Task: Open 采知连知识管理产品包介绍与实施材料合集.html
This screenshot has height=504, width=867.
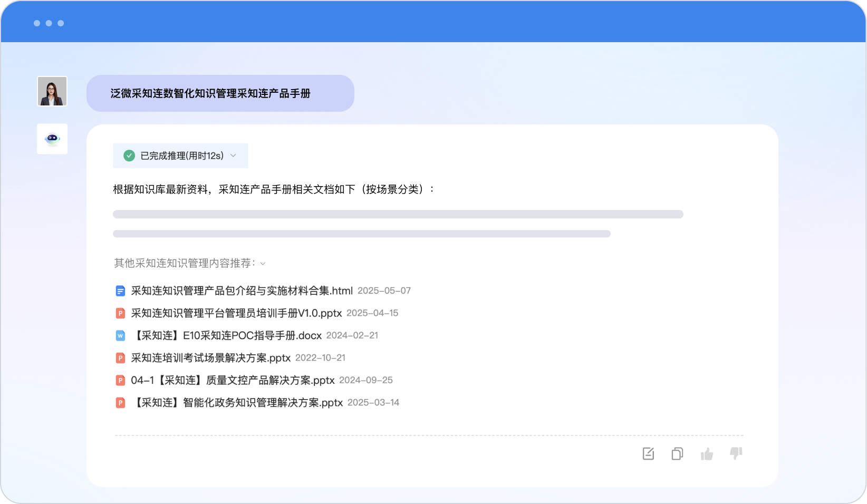Action: click(x=242, y=290)
